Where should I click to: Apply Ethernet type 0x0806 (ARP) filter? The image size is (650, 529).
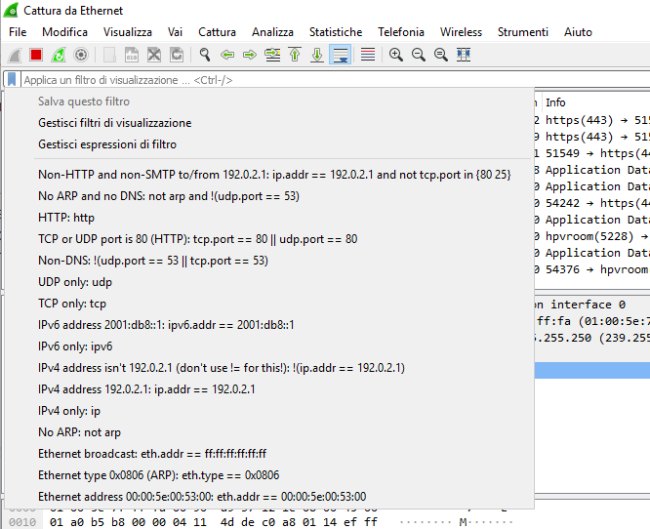point(269,476)
